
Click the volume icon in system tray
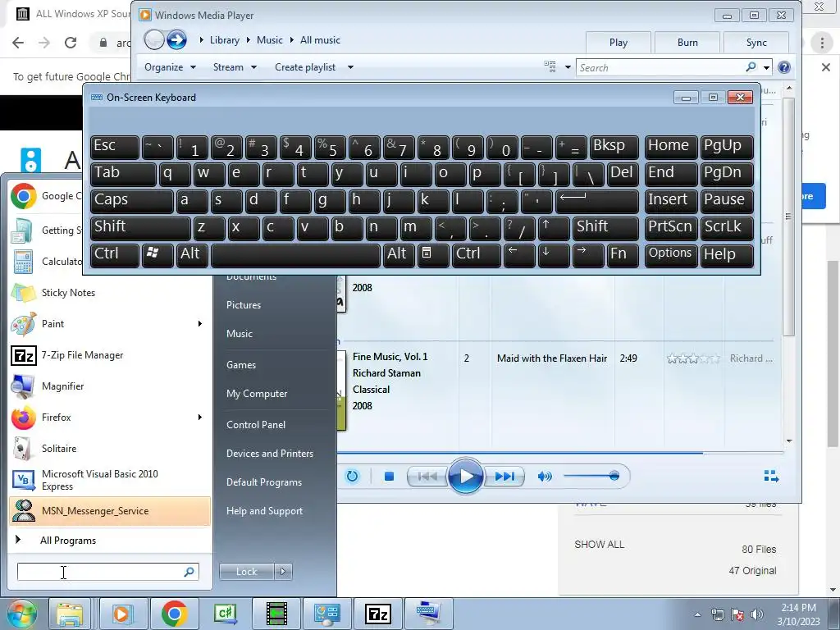coord(757,615)
